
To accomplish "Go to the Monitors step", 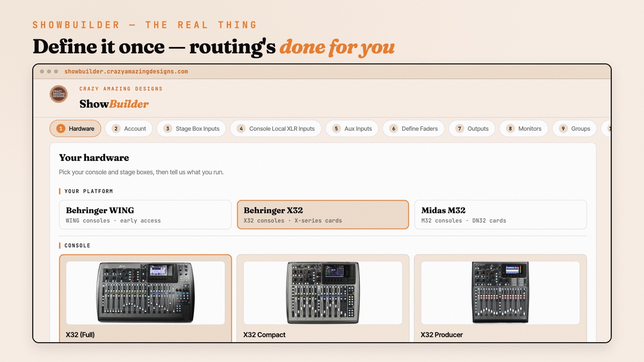I will (x=524, y=129).
